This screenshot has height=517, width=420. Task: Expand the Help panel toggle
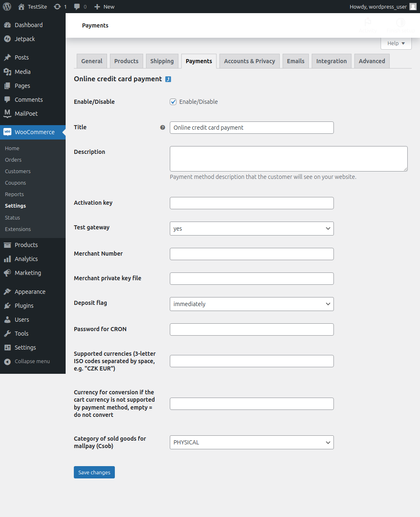pos(396,43)
